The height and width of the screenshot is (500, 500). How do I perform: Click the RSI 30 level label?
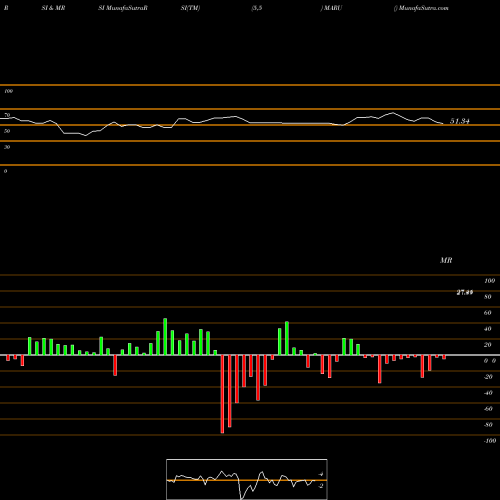(7, 147)
